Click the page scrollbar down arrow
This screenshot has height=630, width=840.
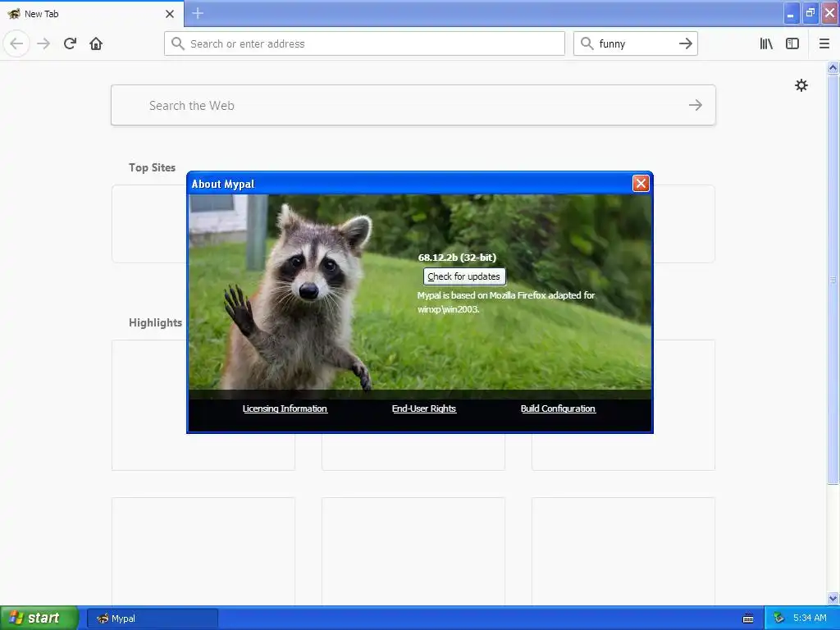[833, 598]
